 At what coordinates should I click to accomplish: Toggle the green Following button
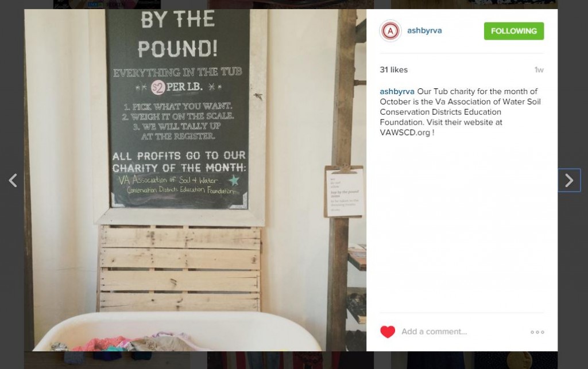pos(514,31)
